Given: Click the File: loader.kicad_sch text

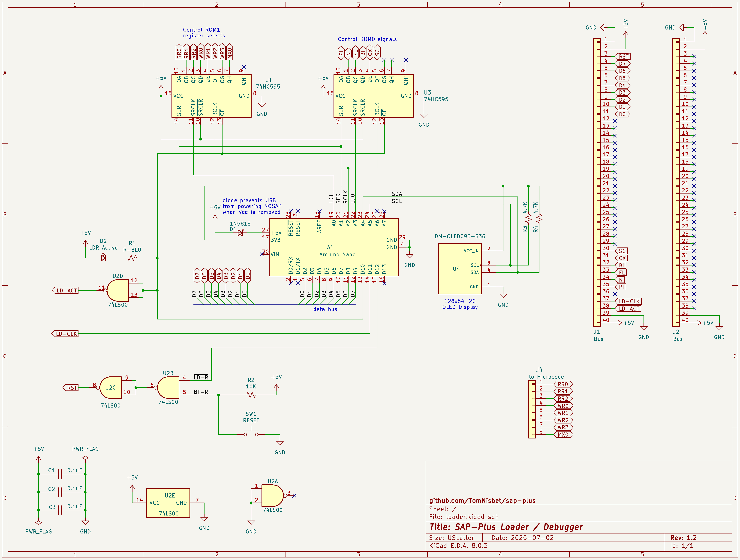Looking at the screenshot, I should click(464, 517).
